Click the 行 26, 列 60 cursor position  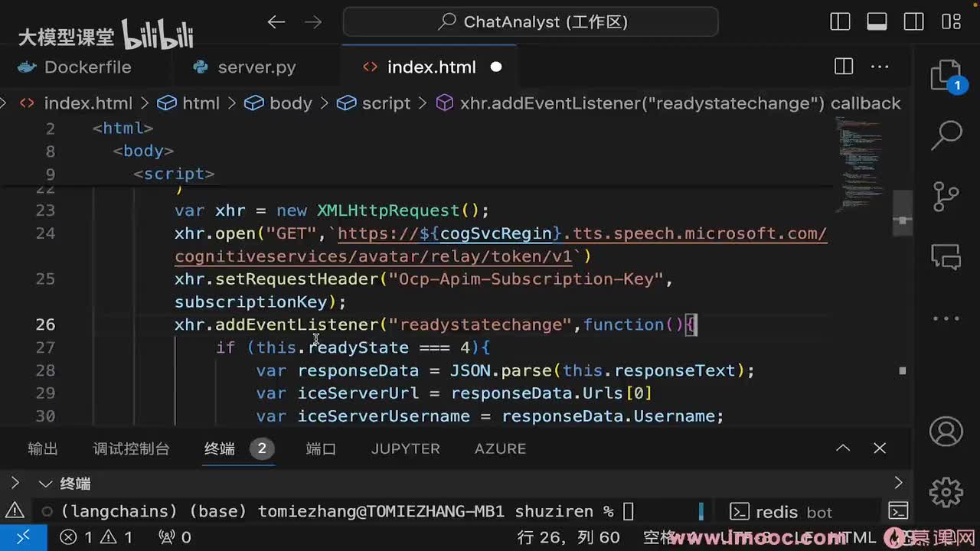[569, 537]
